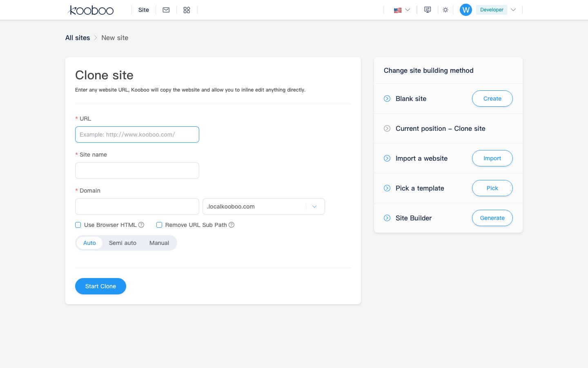Viewport: 588px width, 368px height.
Task: Select the Manual clone mode
Action: 159,243
